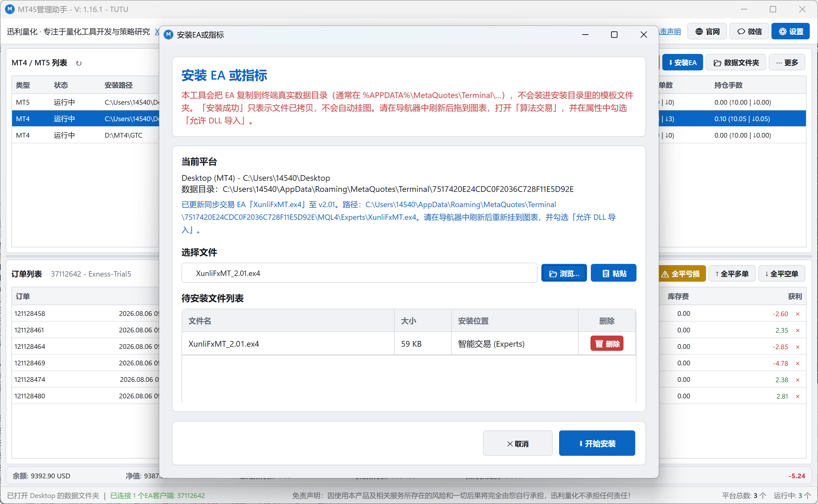Close order with profit -2.85
The image size is (818, 504).
[798, 347]
